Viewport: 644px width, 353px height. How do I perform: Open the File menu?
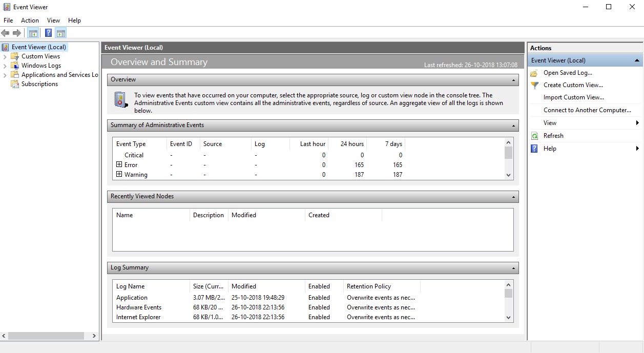(8, 20)
